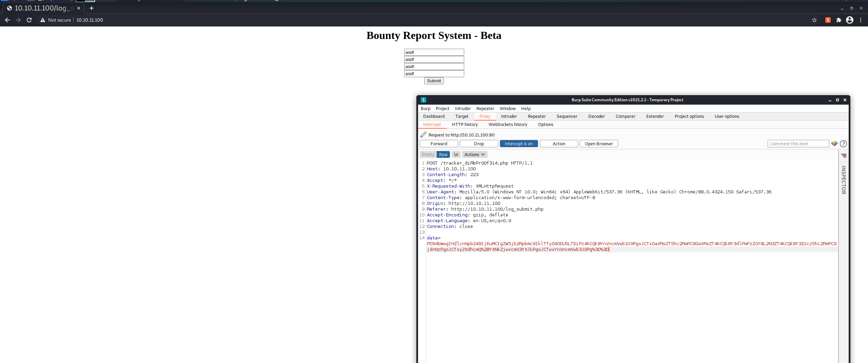This screenshot has width=868, height=363.
Task: Close the 10.10.11.100 browser tab
Action: click(79, 8)
